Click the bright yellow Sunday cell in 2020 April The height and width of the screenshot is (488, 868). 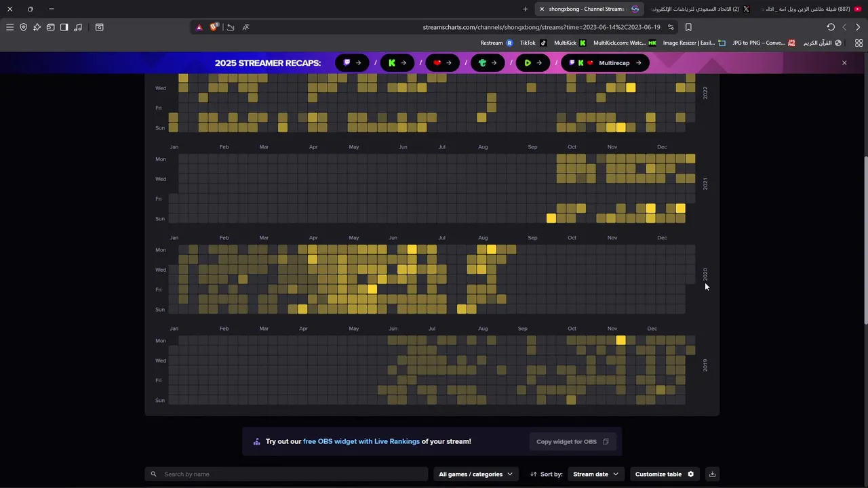click(x=302, y=309)
